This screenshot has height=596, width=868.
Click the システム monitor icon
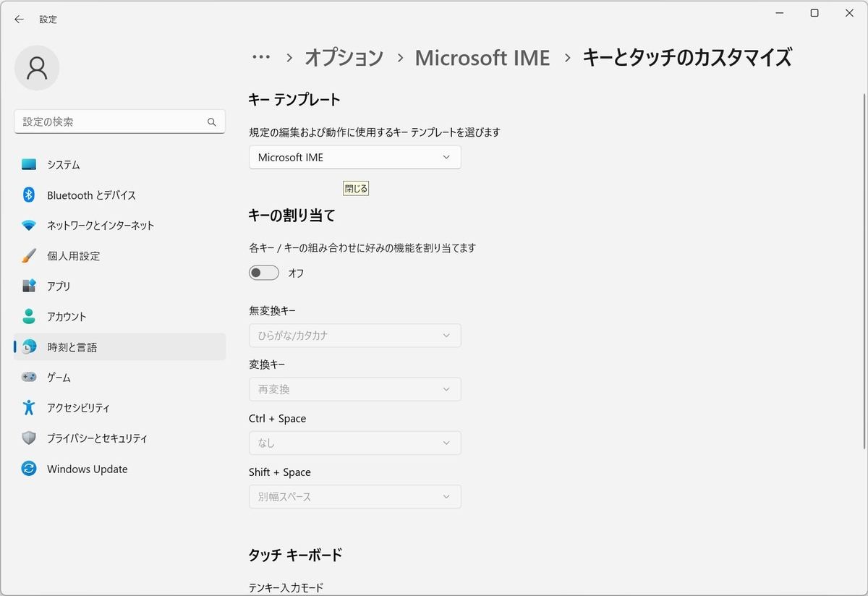(29, 165)
